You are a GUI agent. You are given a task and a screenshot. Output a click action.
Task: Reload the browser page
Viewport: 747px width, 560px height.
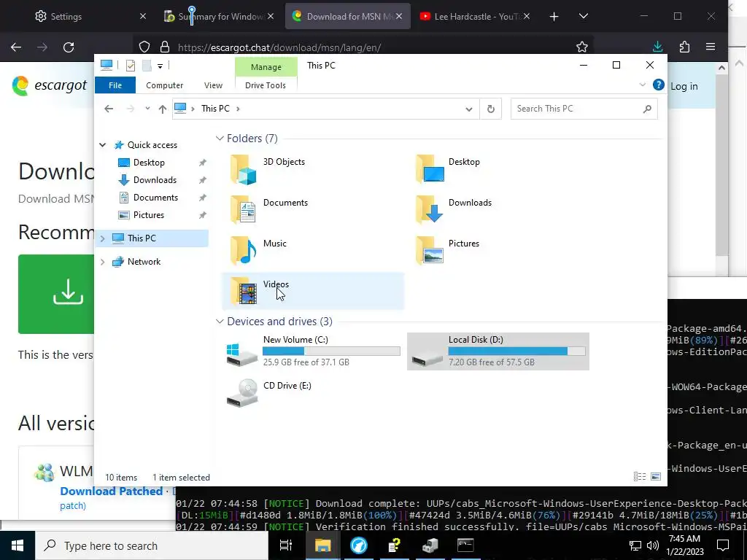pos(69,47)
